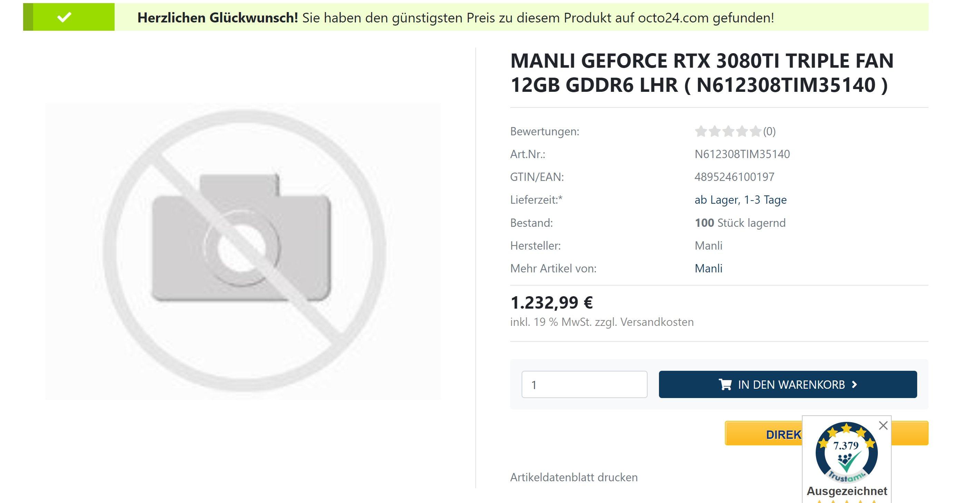Click the shopping cart icon on button
The width and height of the screenshot is (980, 503).
725,384
